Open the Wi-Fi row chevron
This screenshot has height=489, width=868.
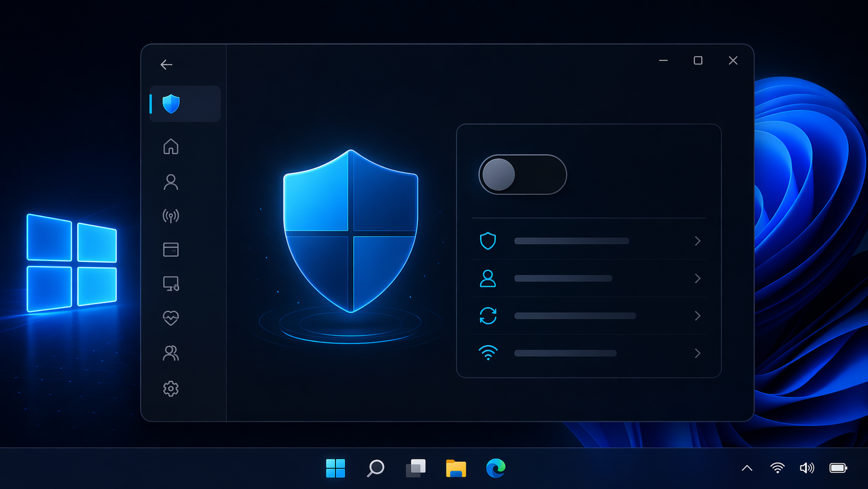pos(698,353)
